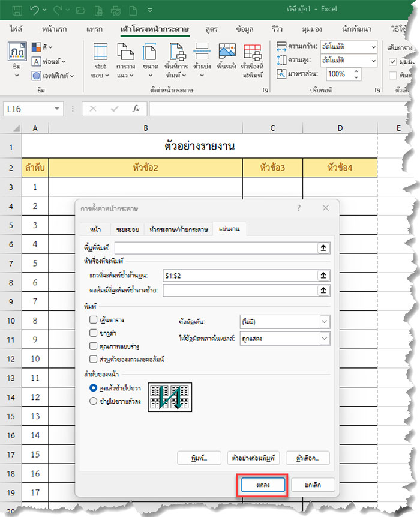This screenshot has height=517, width=420.
Task: Switch to the ระยะขอบ tab in dialog
Action: [125, 229]
